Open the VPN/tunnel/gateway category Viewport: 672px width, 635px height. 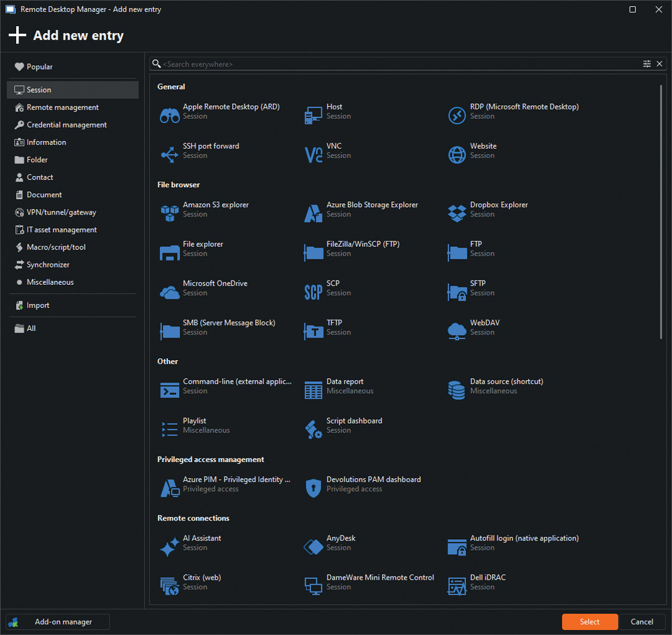coord(73,213)
